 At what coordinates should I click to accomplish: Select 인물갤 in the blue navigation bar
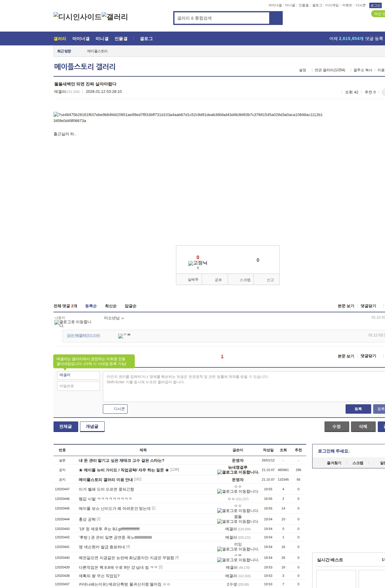click(x=121, y=38)
